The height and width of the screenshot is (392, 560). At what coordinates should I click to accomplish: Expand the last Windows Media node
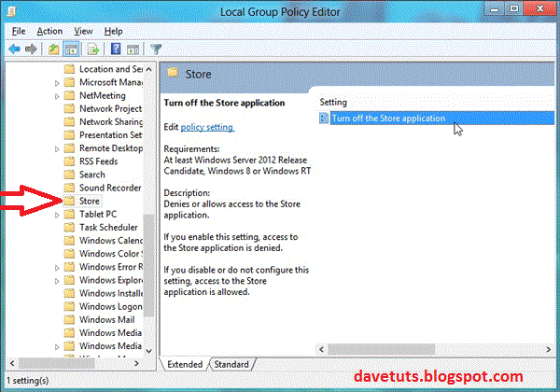point(57,346)
